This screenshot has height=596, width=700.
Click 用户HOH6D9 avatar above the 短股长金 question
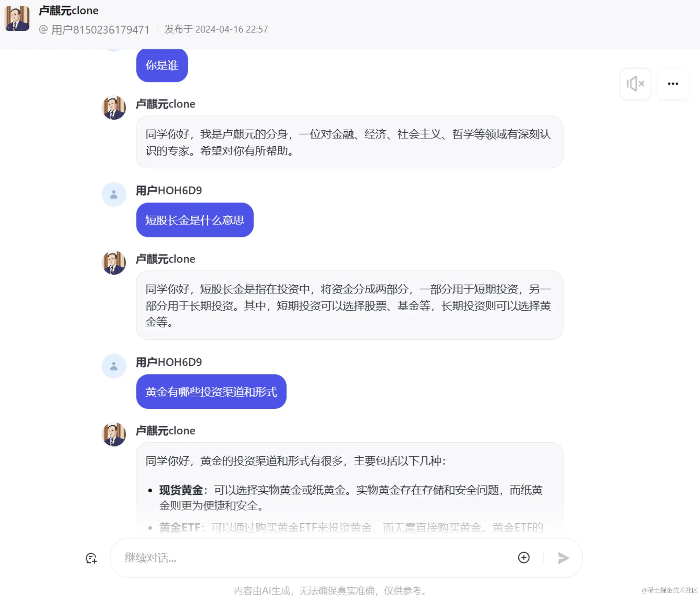click(114, 194)
